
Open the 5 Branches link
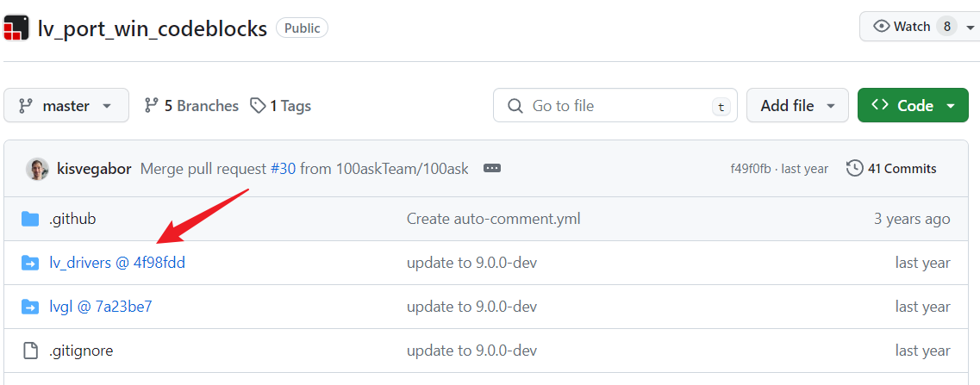[191, 106]
